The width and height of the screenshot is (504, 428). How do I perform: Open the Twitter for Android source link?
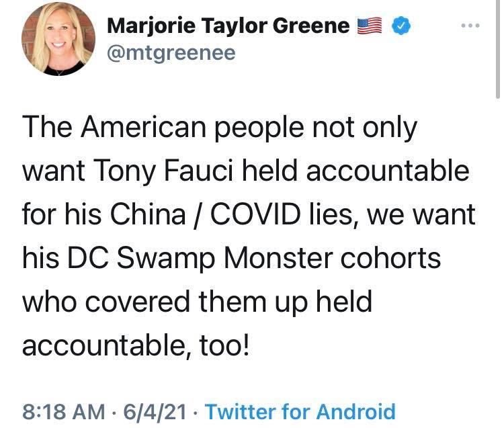click(299, 410)
